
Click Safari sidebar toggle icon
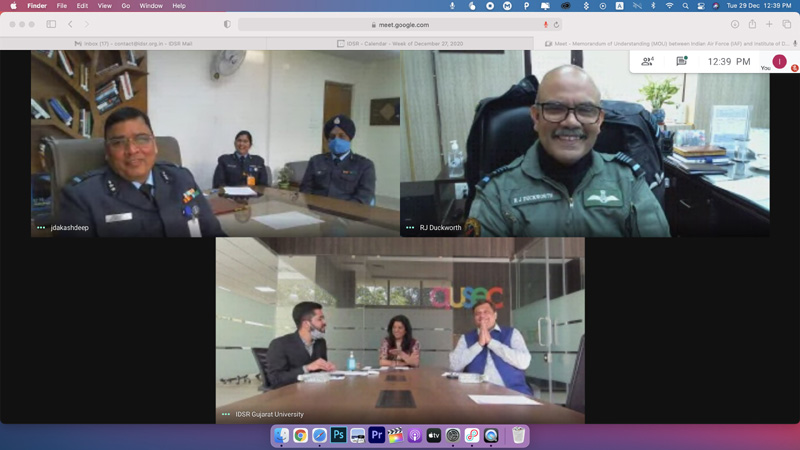click(51, 24)
